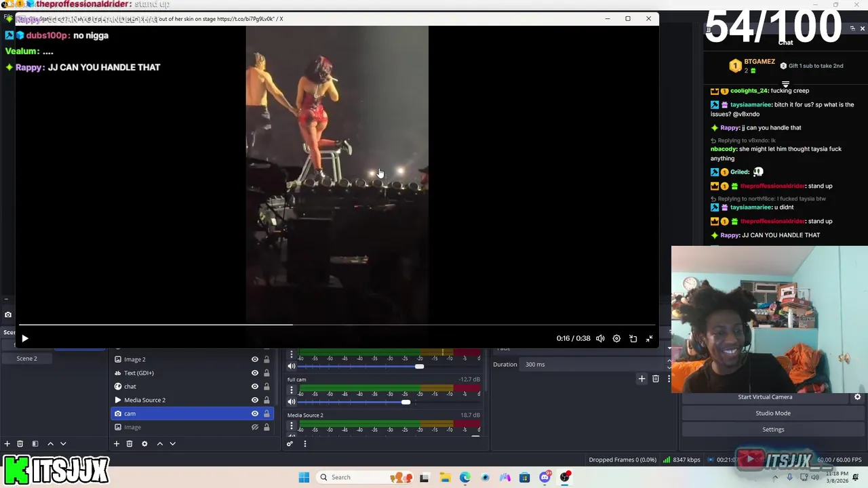Viewport: 868px width, 488px height.
Task: Open virtual camera settings gear
Action: [x=857, y=397]
